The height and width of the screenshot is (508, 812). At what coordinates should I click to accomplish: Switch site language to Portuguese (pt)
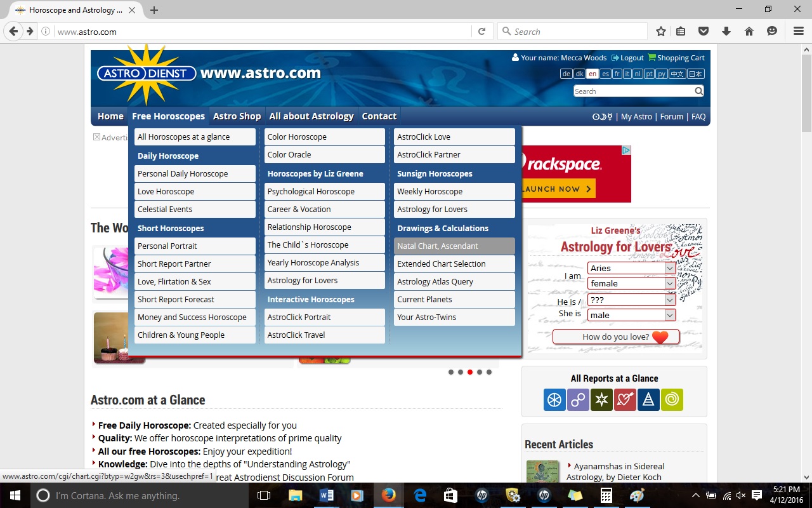(x=649, y=74)
